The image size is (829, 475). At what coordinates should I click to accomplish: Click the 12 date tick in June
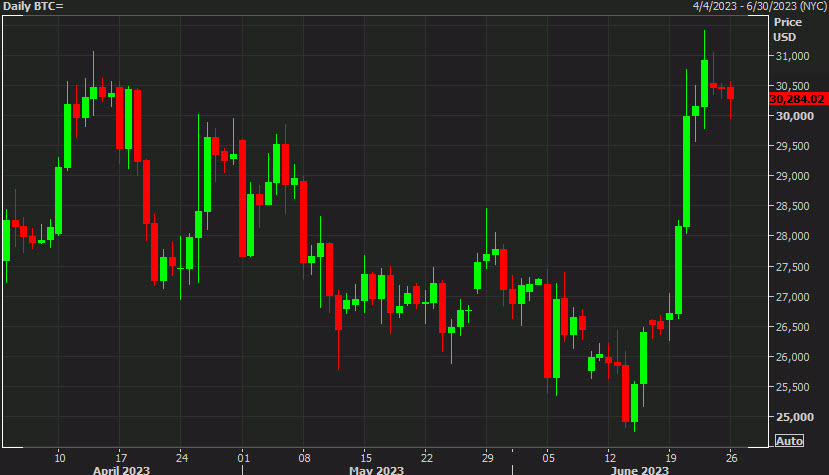point(610,458)
